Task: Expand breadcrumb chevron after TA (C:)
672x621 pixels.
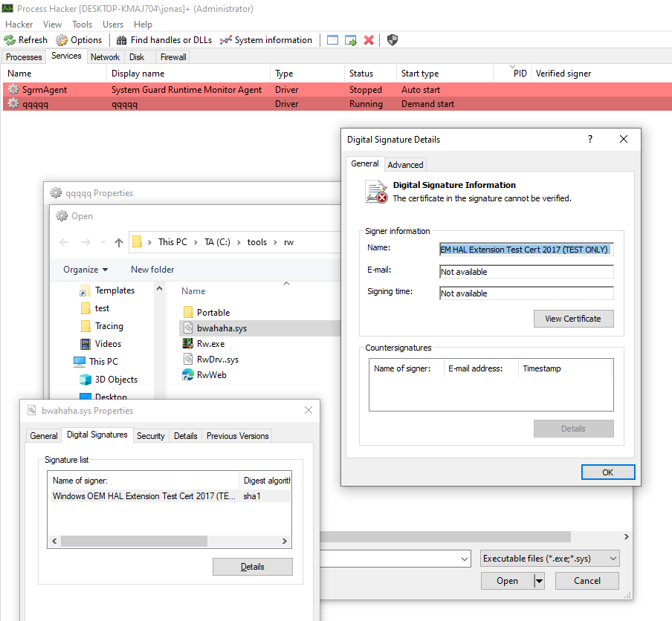Action: [239, 242]
